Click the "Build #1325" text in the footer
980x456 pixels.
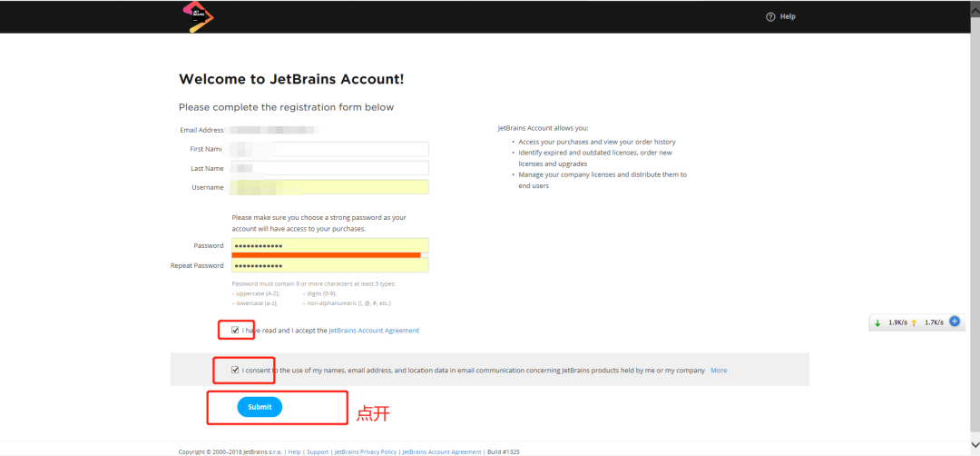[x=504, y=451]
